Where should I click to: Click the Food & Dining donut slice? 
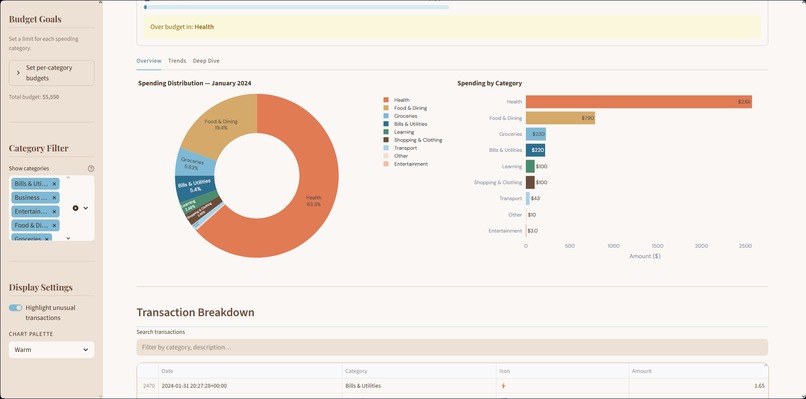221,124
